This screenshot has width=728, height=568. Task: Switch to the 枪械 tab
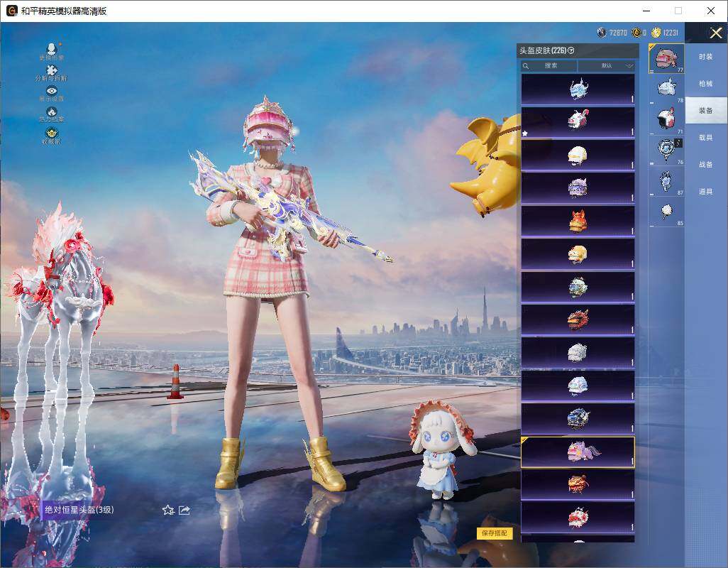pos(706,84)
